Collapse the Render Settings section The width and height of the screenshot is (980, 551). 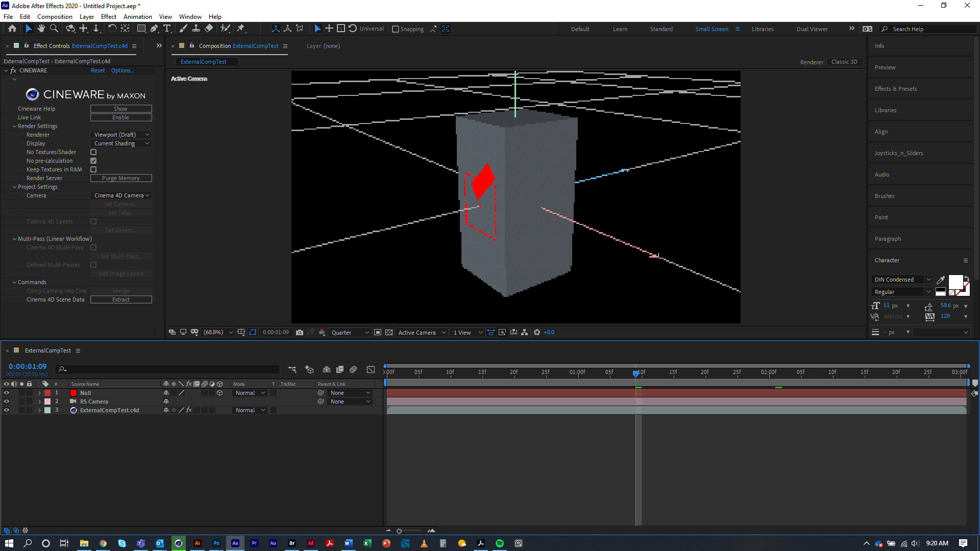[15, 126]
